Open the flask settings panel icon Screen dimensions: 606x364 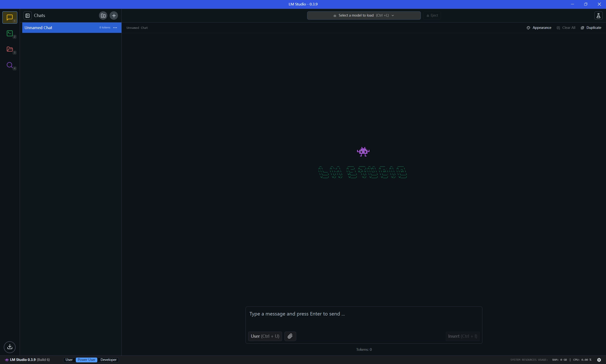pyautogui.click(x=598, y=16)
